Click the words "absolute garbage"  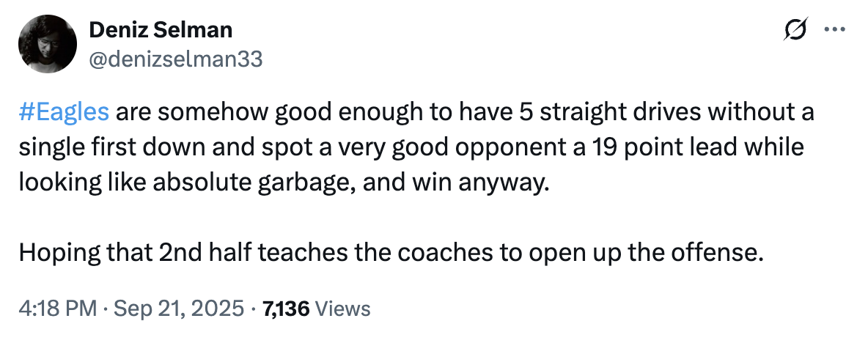pos(254,183)
